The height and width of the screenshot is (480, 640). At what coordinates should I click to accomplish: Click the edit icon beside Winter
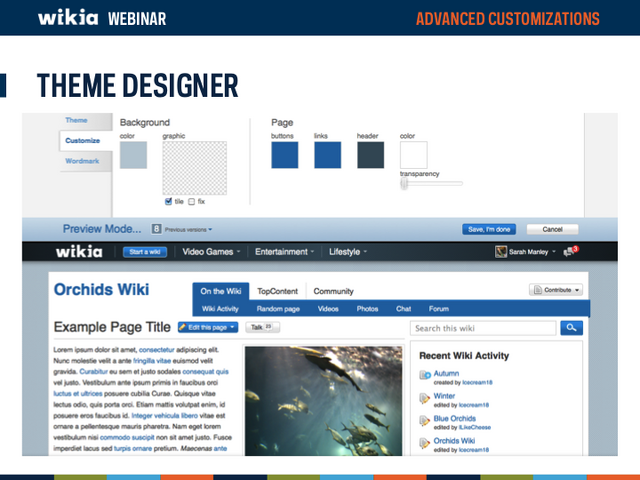[x=424, y=398]
